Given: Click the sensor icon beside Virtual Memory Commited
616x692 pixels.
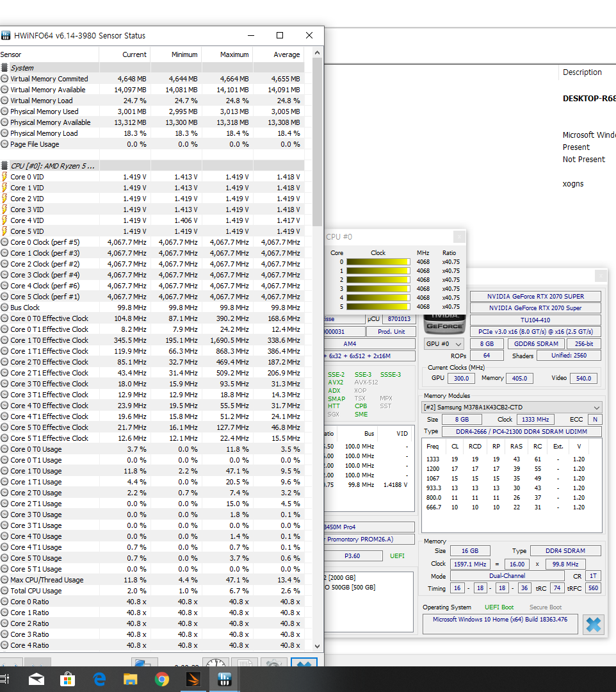Looking at the screenshot, I should click(4, 79).
